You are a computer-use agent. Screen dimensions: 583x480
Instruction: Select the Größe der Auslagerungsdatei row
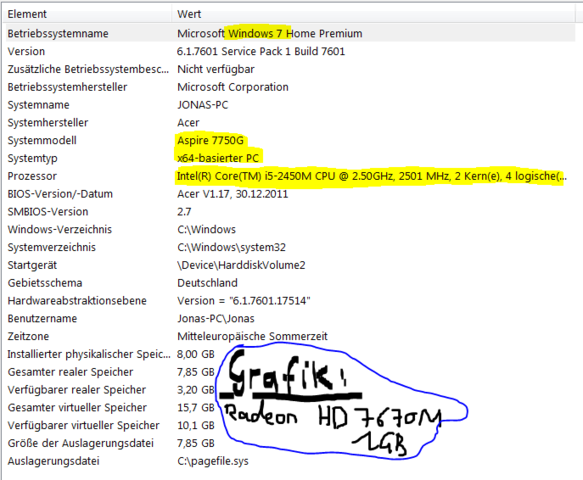[x=290, y=443]
